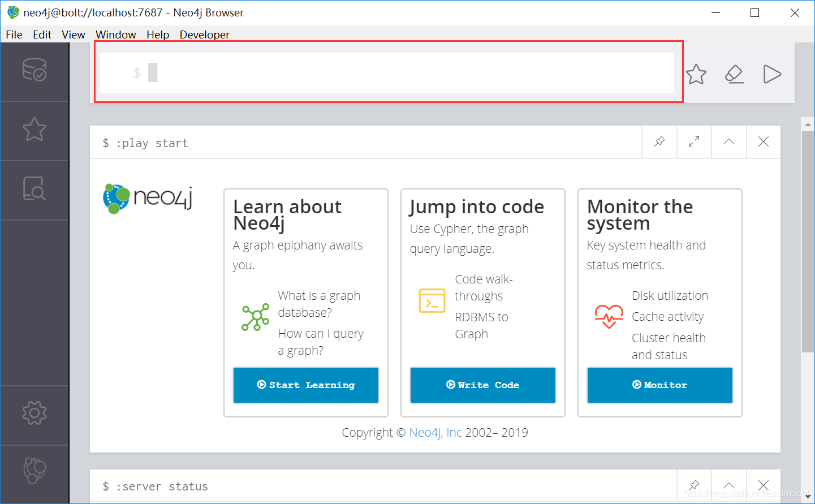Click 'How can I query a graph?' text
The width and height of the screenshot is (815, 504).
click(321, 342)
